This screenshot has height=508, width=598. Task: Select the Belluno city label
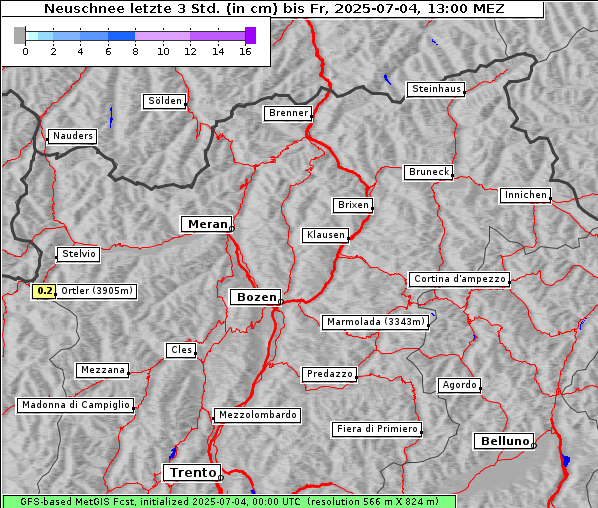504,441
